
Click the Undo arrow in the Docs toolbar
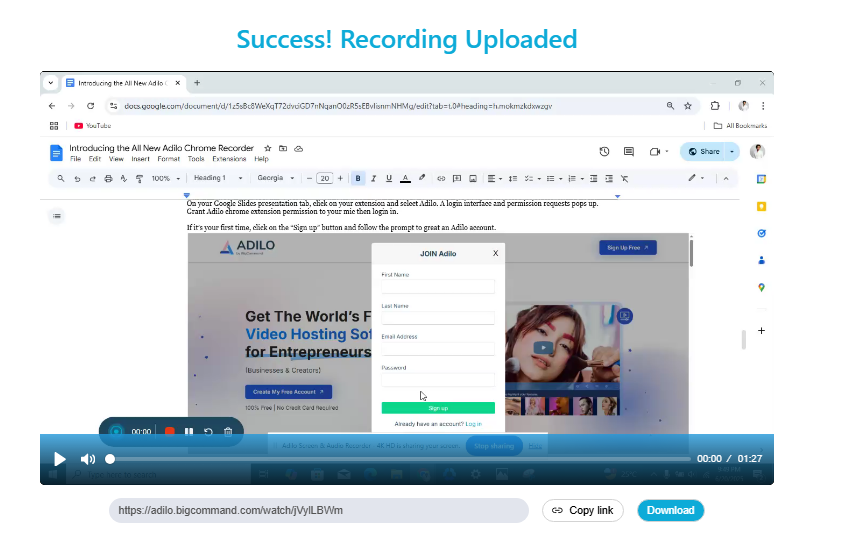pyautogui.click(x=77, y=178)
